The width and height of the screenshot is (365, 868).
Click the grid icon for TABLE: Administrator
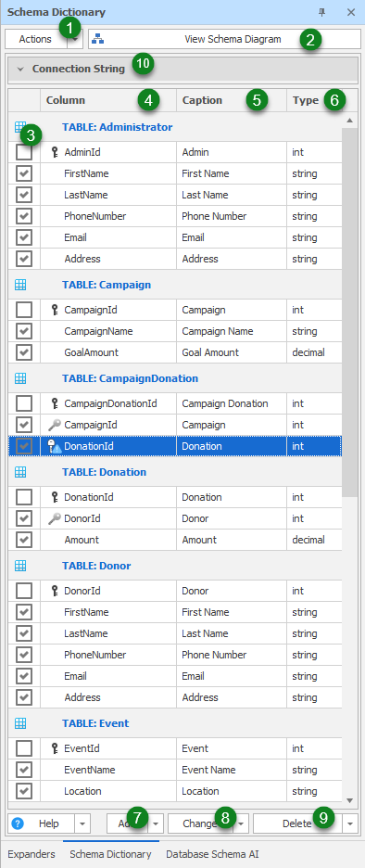(x=20, y=127)
